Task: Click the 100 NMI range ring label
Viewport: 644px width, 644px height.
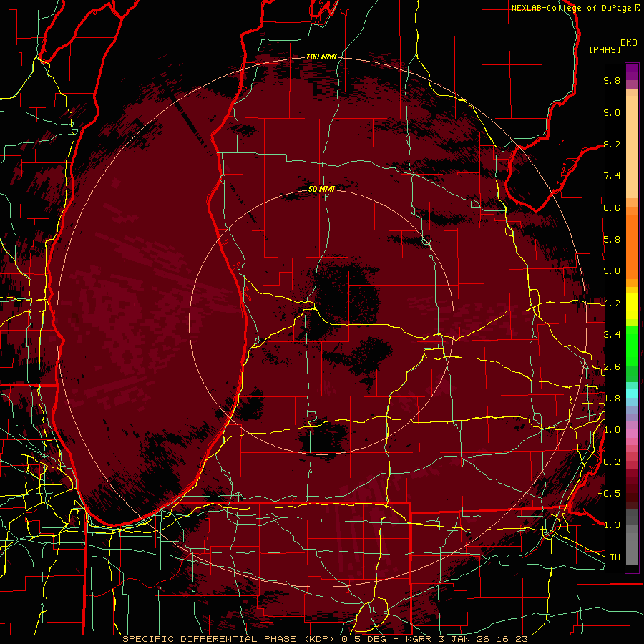Action: click(x=321, y=57)
